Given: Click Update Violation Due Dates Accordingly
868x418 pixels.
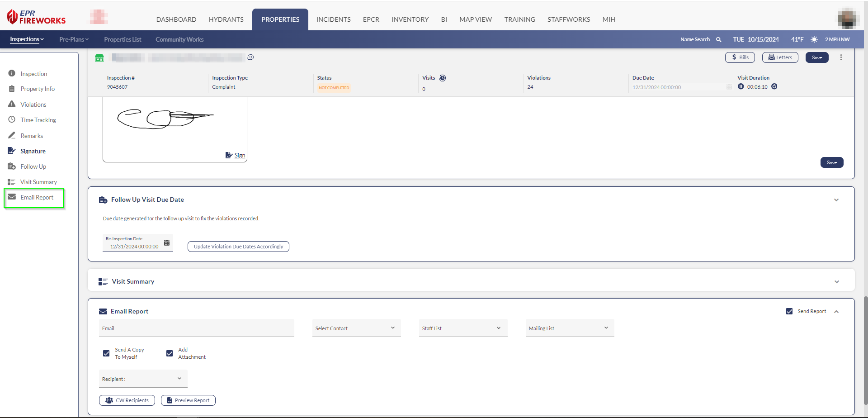Looking at the screenshot, I should click(x=238, y=247).
